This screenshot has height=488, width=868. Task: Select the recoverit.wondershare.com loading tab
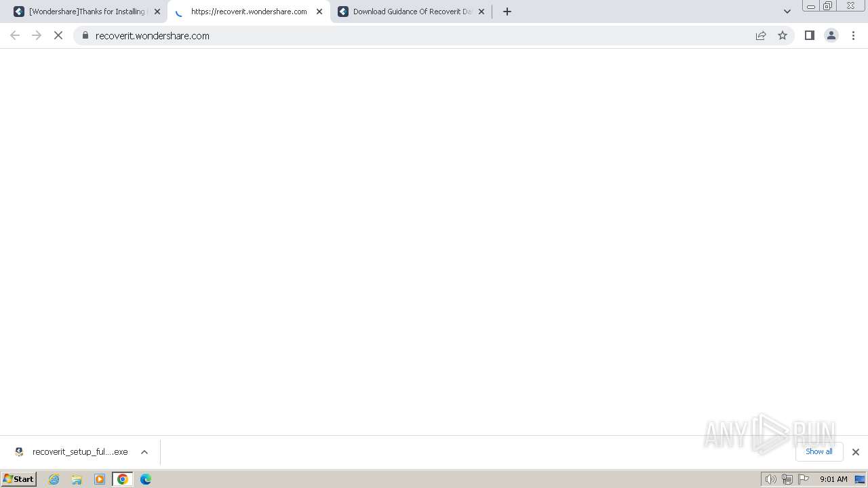248,12
